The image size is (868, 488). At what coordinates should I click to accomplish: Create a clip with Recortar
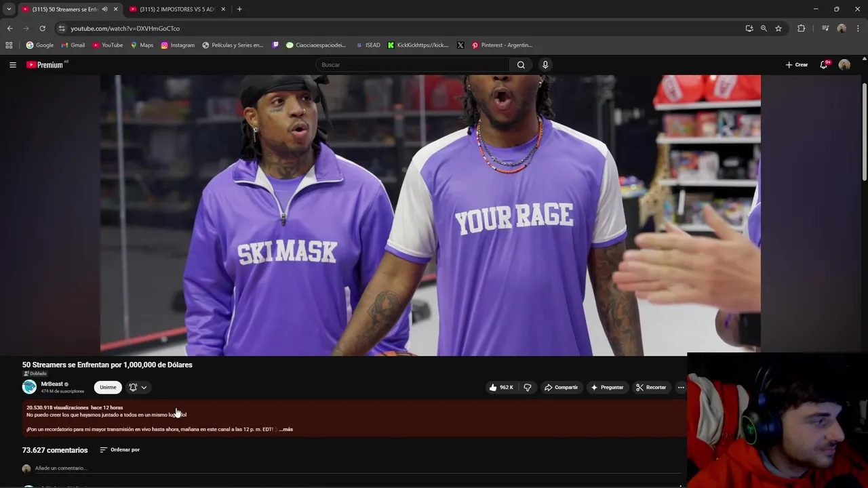click(651, 388)
